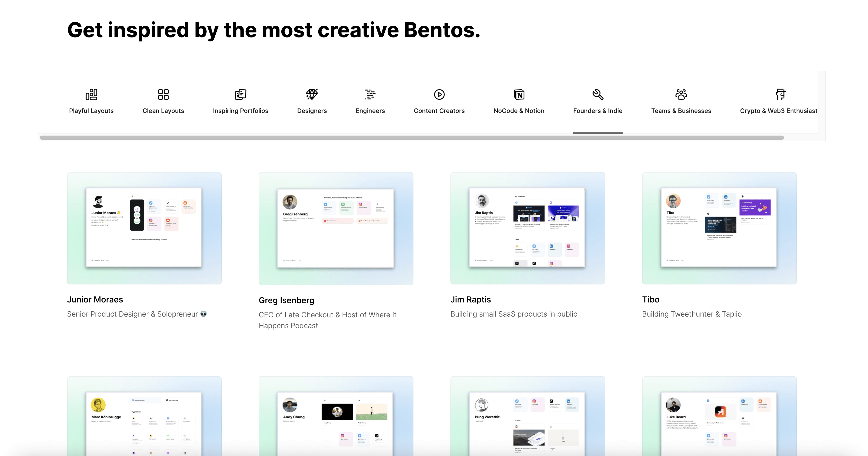View Jim Raptis bento preview

click(527, 228)
